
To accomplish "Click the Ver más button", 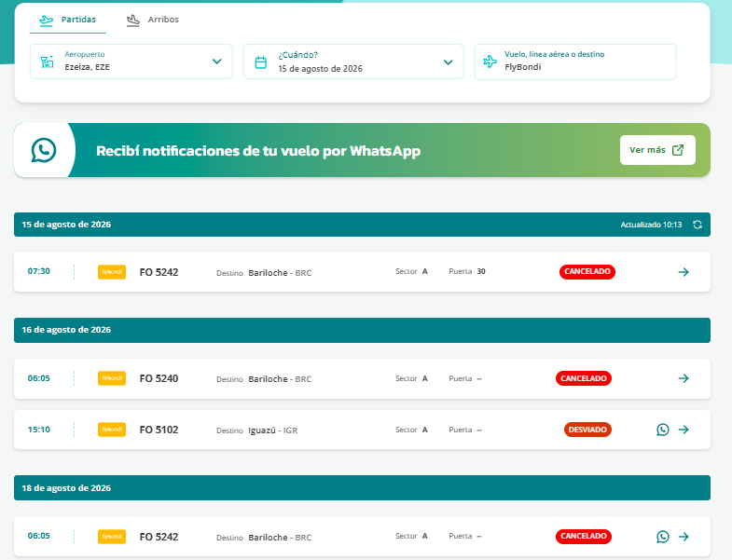I will [657, 150].
